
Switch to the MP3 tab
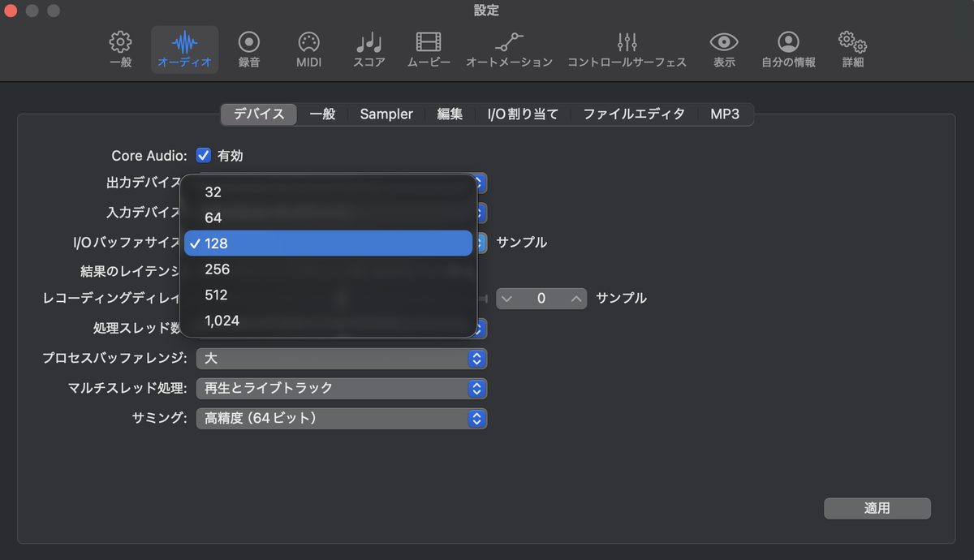pyautogui.click(x=725, y=114)
